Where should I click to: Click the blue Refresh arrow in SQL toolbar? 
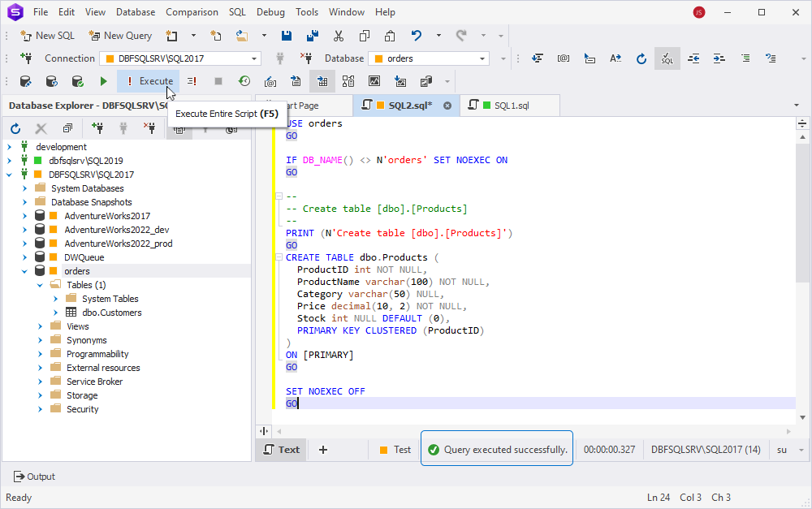pyautogui.click(x=641, y=58)
